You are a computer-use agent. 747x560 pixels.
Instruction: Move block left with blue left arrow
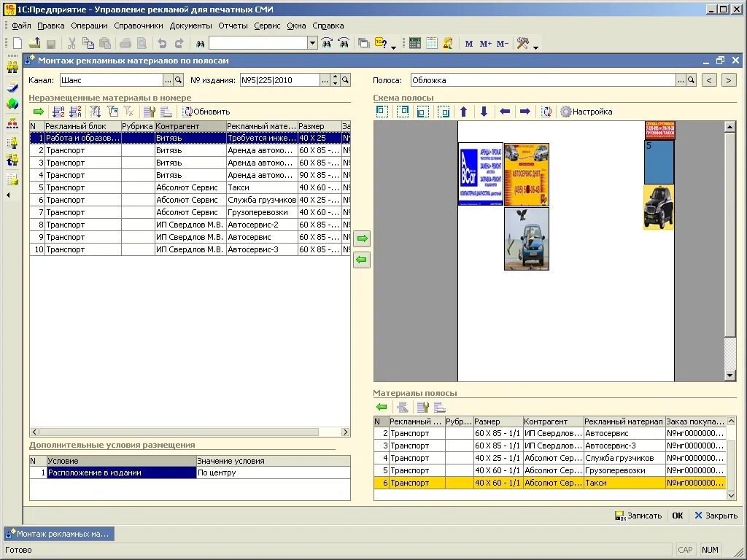coord(505,112)
